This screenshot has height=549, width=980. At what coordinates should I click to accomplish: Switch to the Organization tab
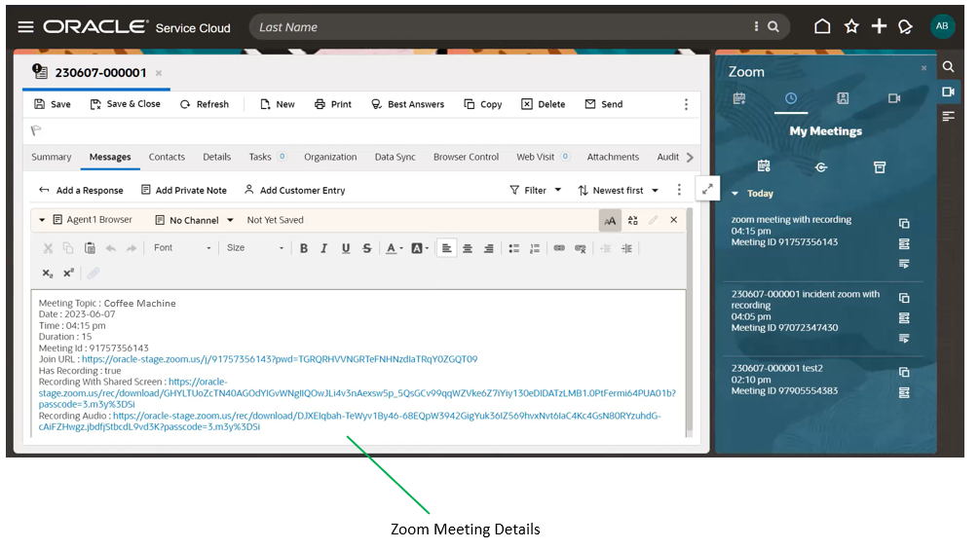(330, 157)
